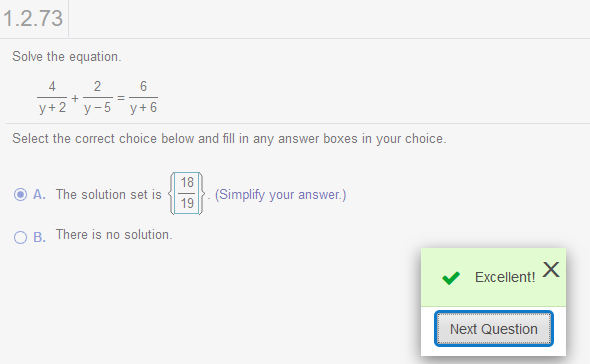
Task: Click the Next Question button
Action: (494, 329)
